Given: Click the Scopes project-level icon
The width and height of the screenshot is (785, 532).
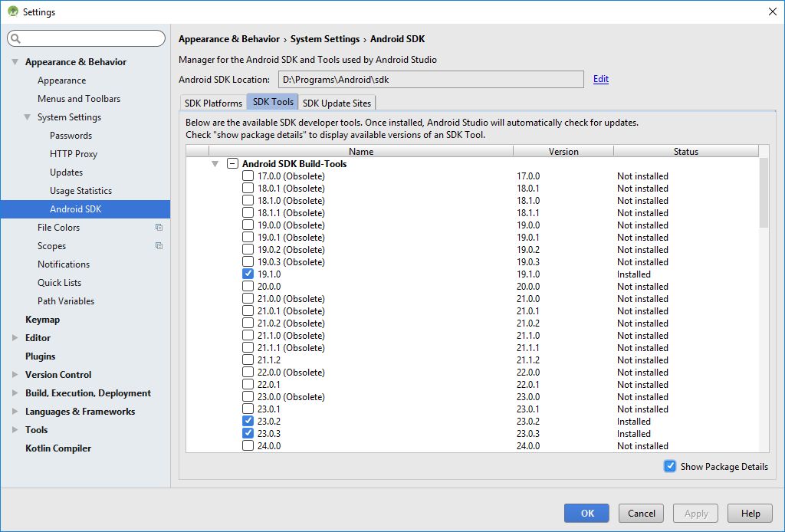Looking at the screenshot, I should tap(159, 246).
